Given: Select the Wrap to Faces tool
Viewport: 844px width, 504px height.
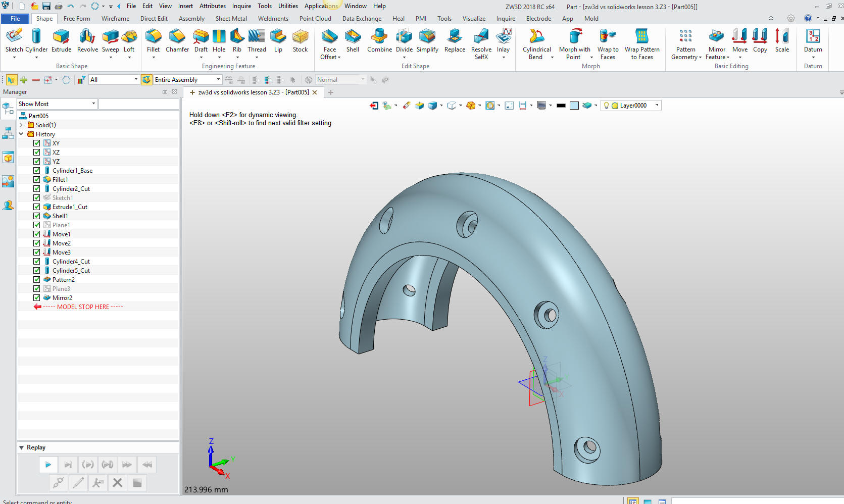Looking at the screenshot, I should tap(608, 44).
